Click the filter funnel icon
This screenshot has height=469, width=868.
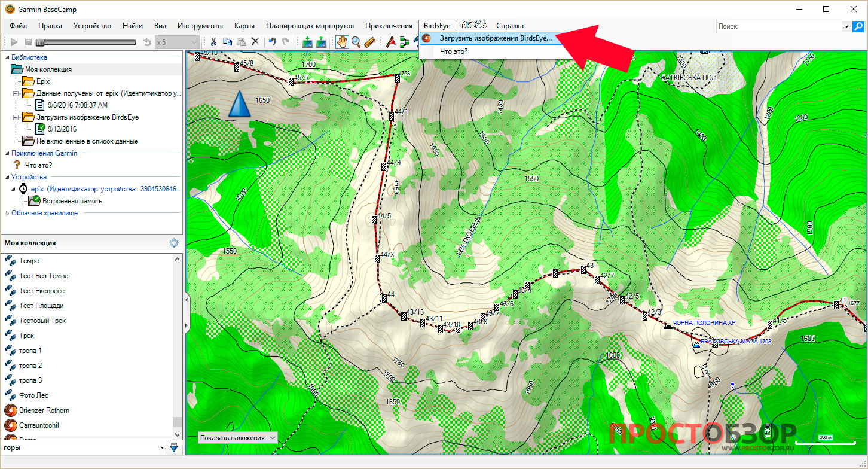(174, 447)
